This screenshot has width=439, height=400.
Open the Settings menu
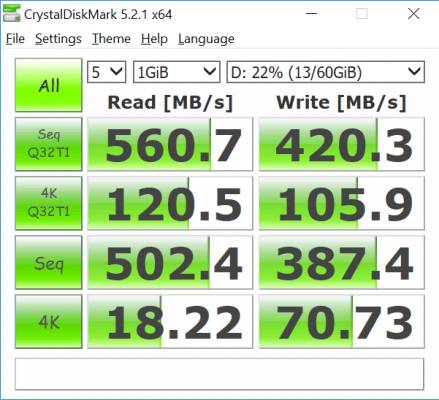(58, 39)
